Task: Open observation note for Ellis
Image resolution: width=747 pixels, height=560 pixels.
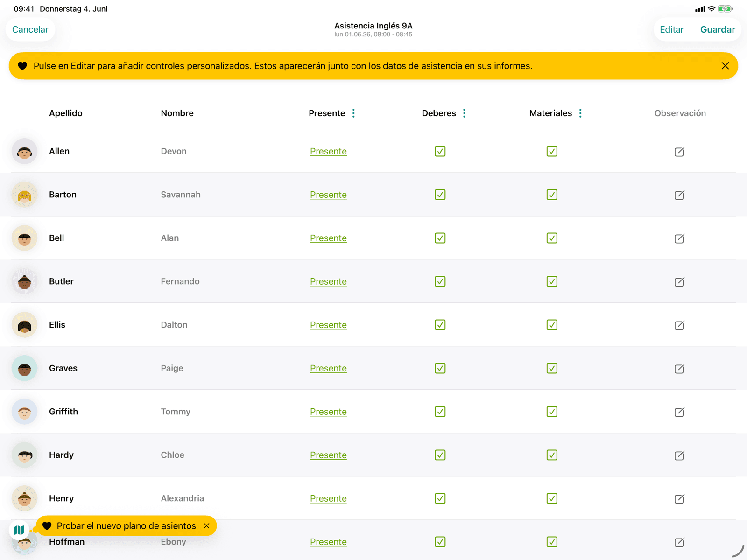Action: pyautogui.click(x=679, y=325)
